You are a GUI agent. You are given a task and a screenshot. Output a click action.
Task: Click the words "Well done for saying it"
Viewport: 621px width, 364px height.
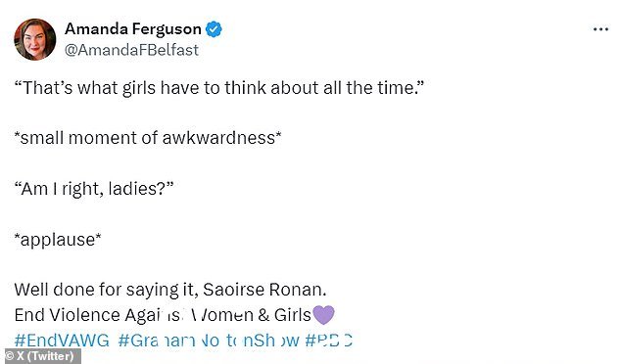(x=106, y=290)
